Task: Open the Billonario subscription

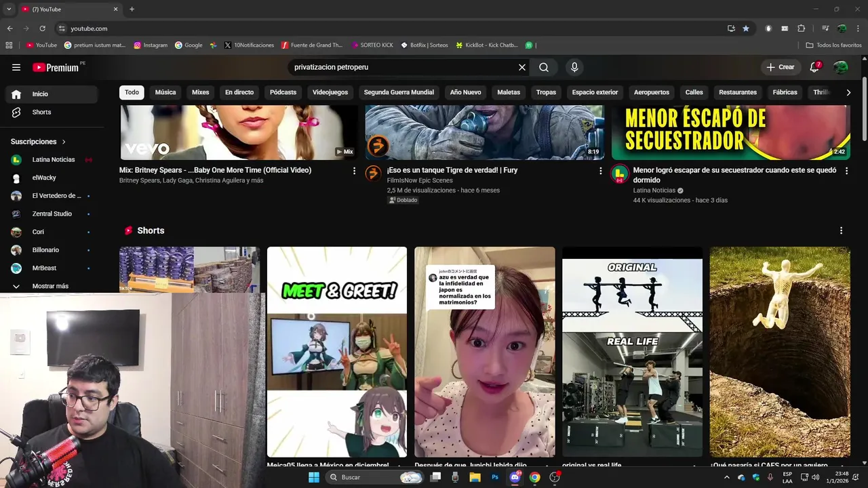Action: (x=52, y=250)
